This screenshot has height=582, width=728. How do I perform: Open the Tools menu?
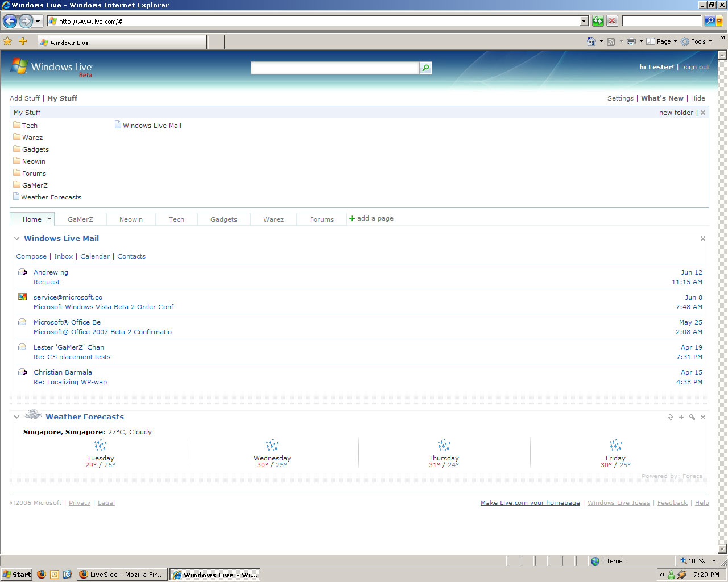coord(696,41)
